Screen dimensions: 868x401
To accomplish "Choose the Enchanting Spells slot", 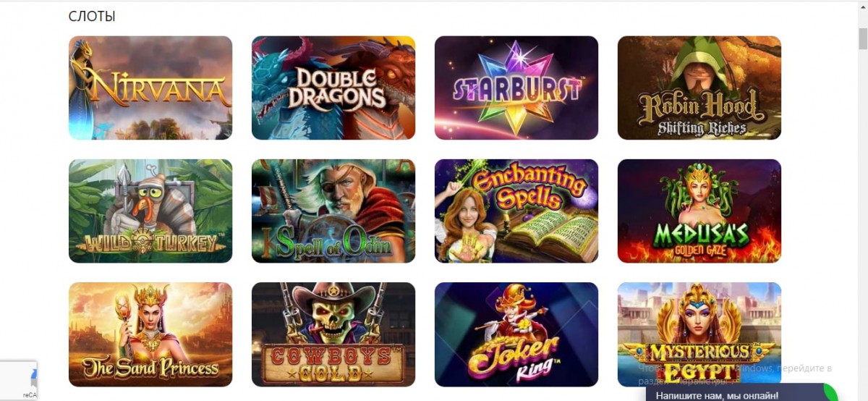I will [516, 211].
